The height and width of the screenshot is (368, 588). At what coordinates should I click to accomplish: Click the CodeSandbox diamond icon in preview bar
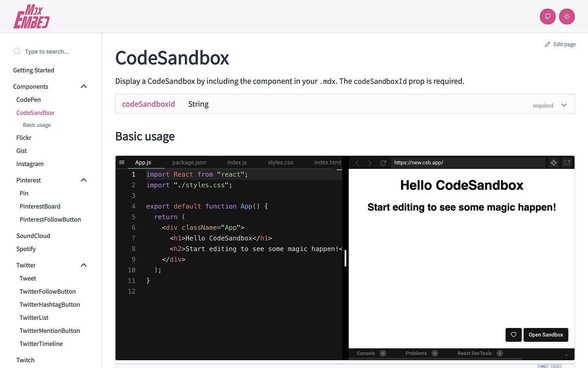point(554,163)
